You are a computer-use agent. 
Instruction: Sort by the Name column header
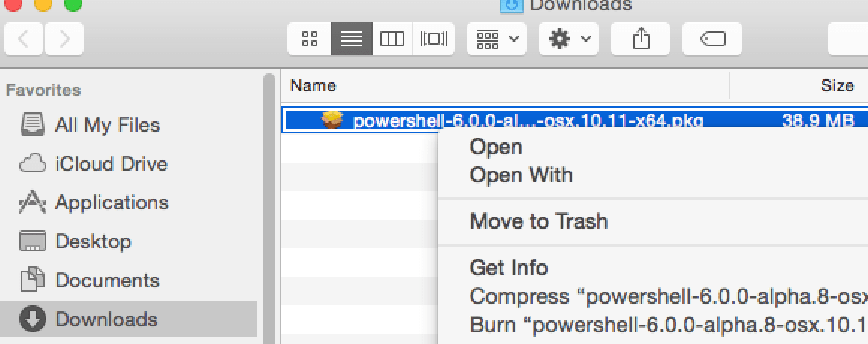tap(314, 86)
